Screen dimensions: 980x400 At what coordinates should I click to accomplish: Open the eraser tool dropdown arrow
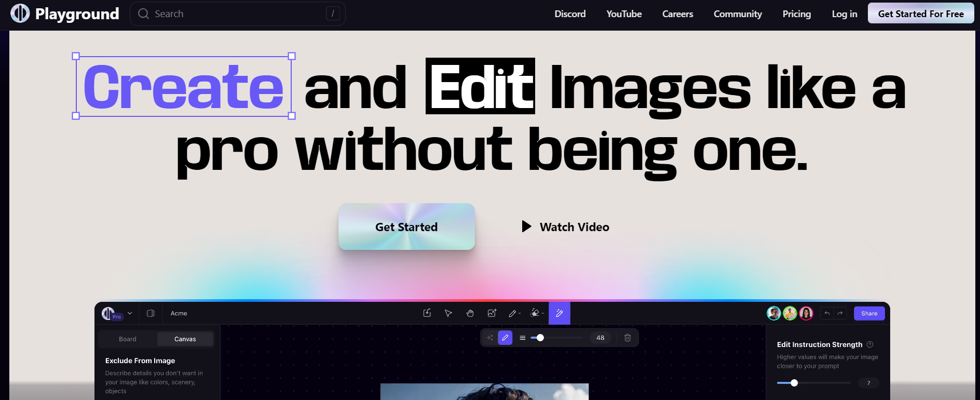pyautogui.click(x=543, y=314)
